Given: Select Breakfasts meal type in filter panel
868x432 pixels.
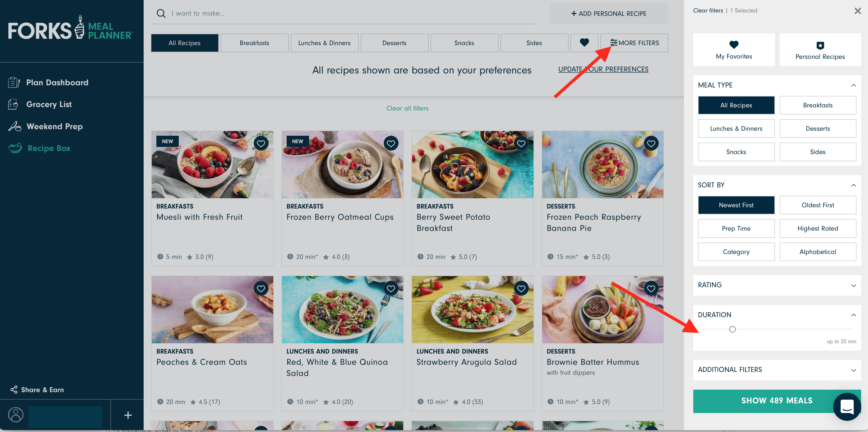Looking at the screenshot, I should [x=817, y=105].
